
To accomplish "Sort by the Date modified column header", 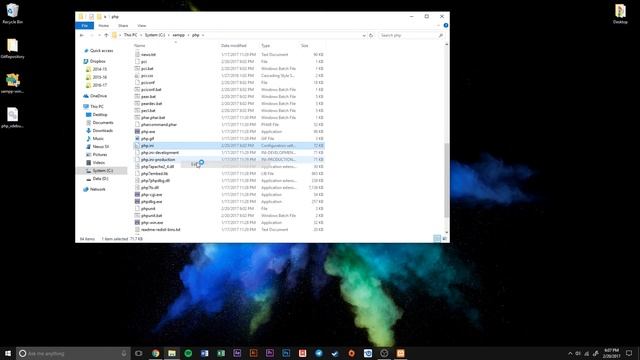I will [x=234, y=46].
